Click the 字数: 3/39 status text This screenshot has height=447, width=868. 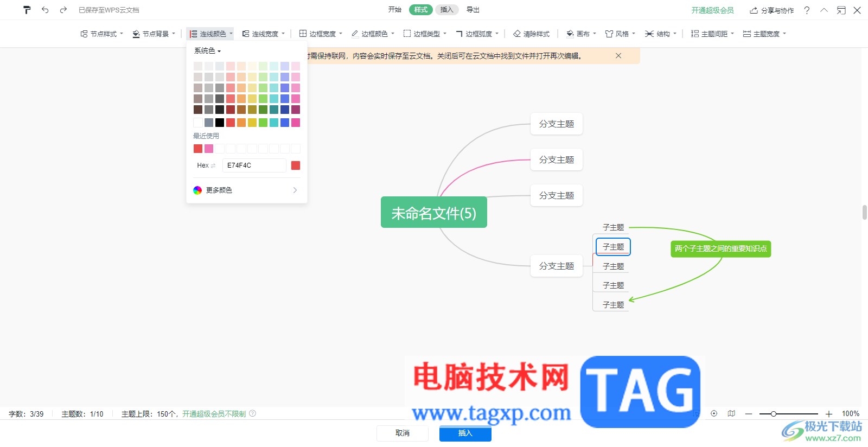click(26, 414)
